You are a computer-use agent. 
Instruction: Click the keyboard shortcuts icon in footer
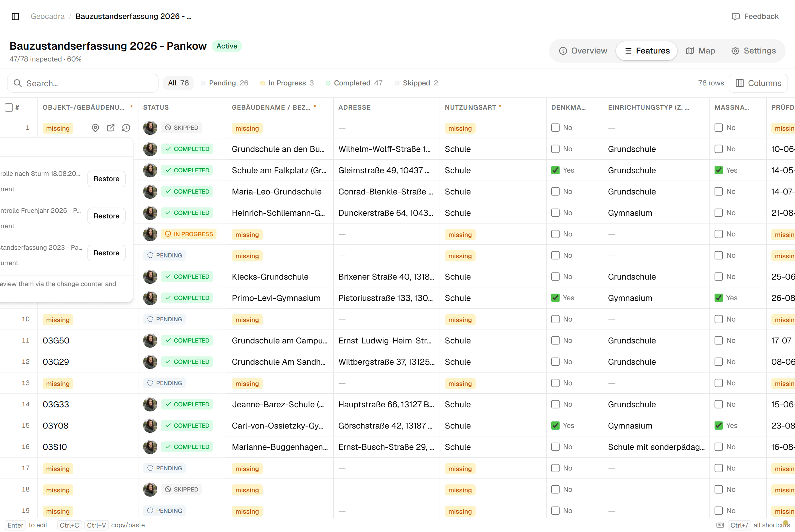(x=720, y=525)
